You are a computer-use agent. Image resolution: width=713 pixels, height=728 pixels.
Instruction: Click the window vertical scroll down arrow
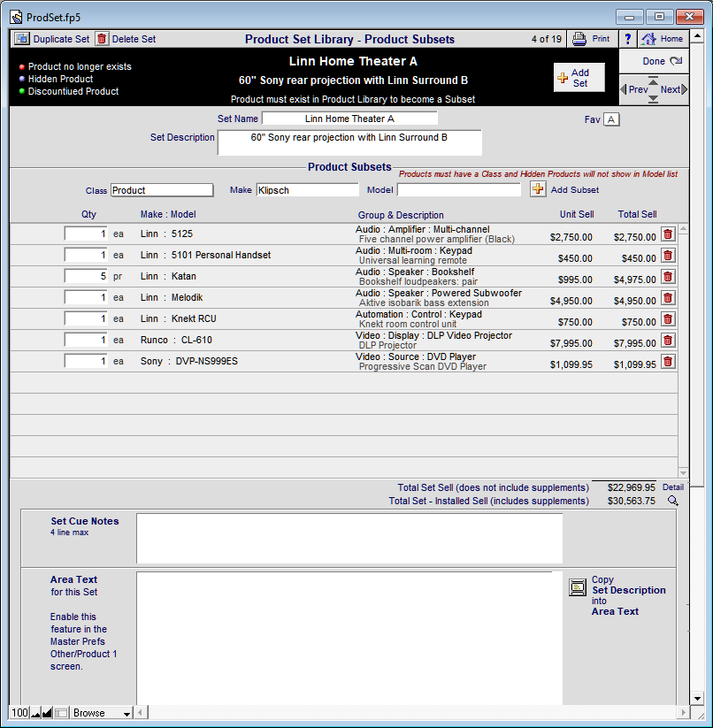(x=697, y=698)
